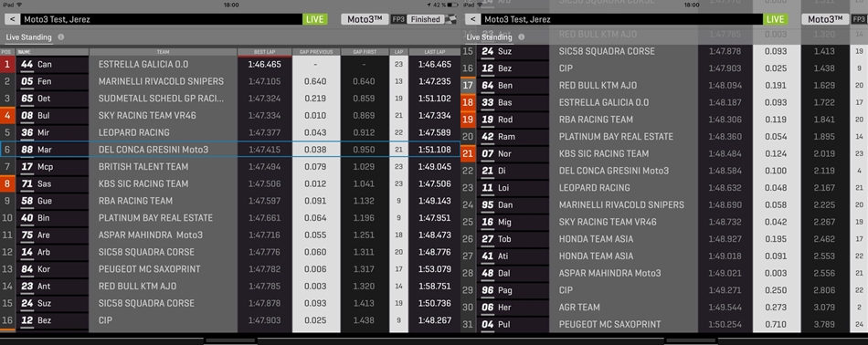Screen dimensions: 868x345
Task: Click the green LIVE badge on left
Action: point(315,19)
